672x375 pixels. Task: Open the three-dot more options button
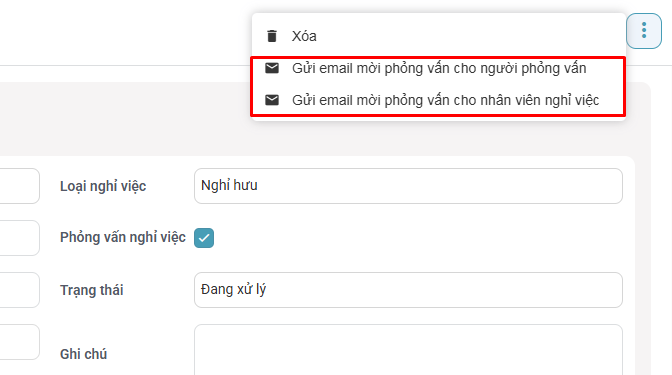644,31
